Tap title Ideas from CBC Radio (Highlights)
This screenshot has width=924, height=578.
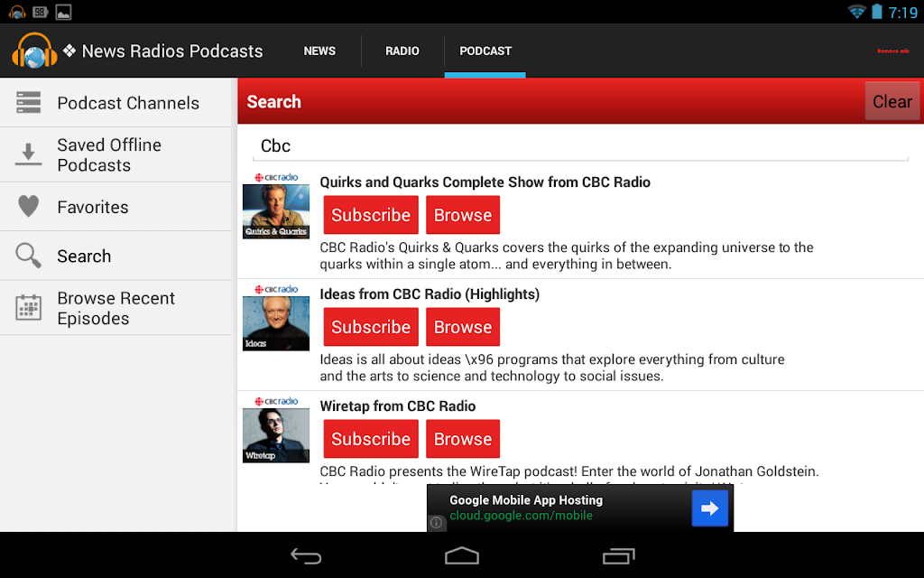pyautogui.click(x=430, y=294)
